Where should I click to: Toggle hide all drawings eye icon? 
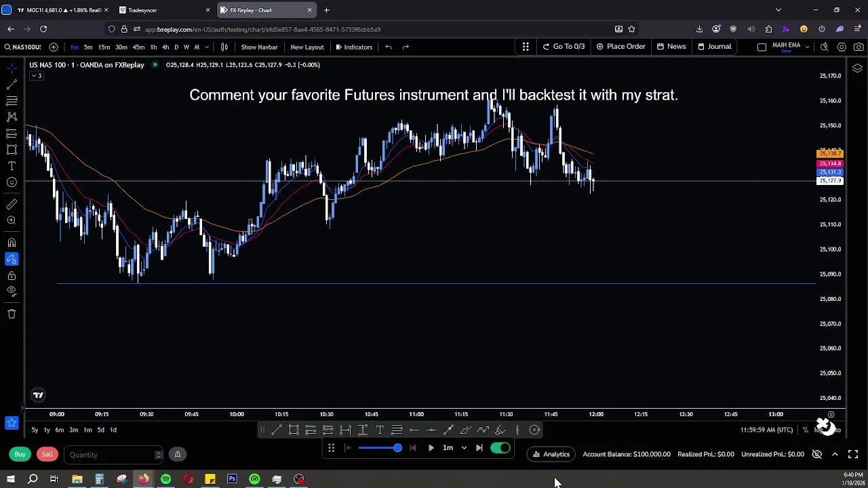coord(12,291)
